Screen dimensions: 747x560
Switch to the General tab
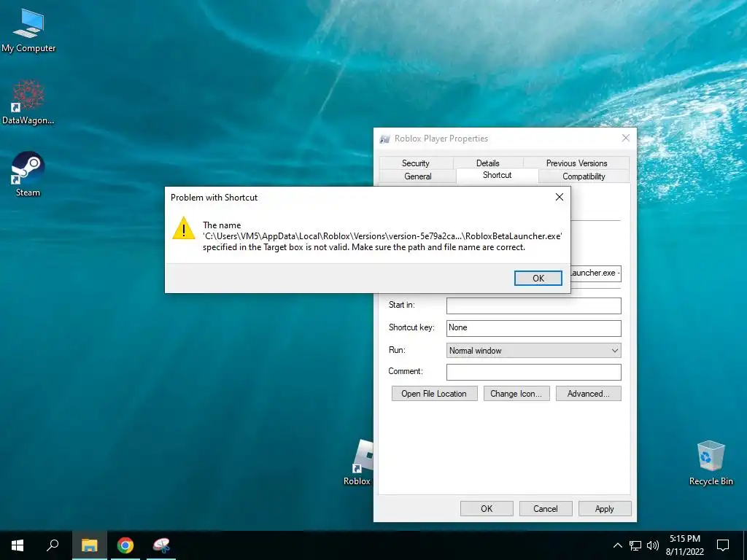point(418,176)
